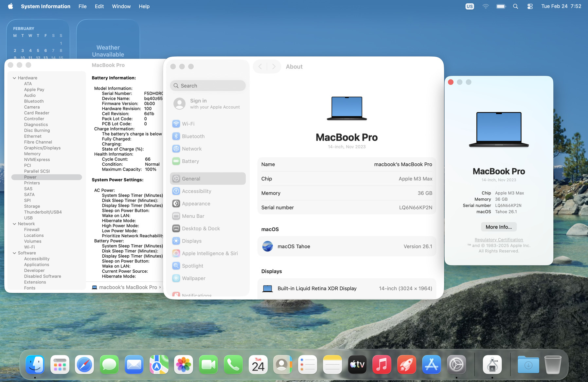This screenshot has width=588, height=382.
Task: Select Graphics/Displays in hardware list
Action: click(x=42, y=148)
